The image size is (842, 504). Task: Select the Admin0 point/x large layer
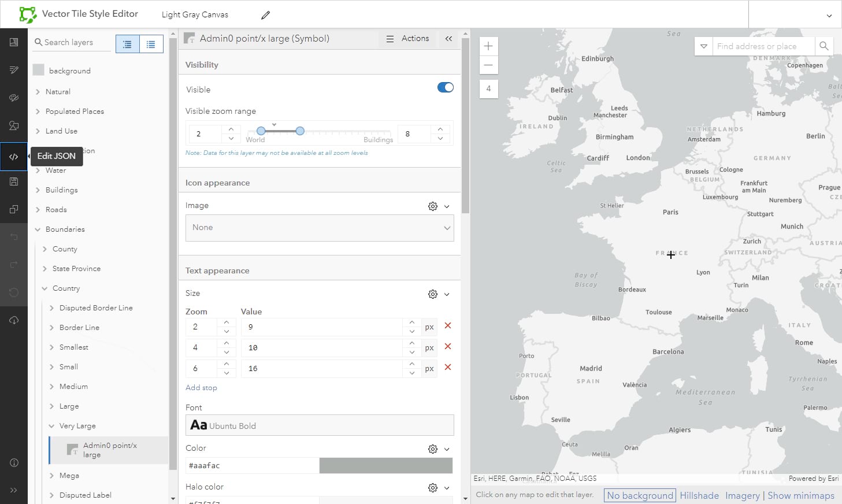click(x=109, y=450)
